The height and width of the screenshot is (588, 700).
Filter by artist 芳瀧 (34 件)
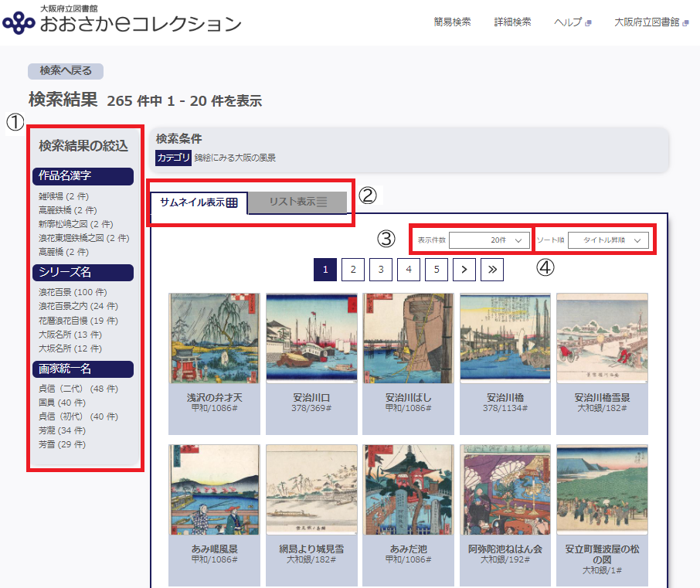click(x=62, y=430)
